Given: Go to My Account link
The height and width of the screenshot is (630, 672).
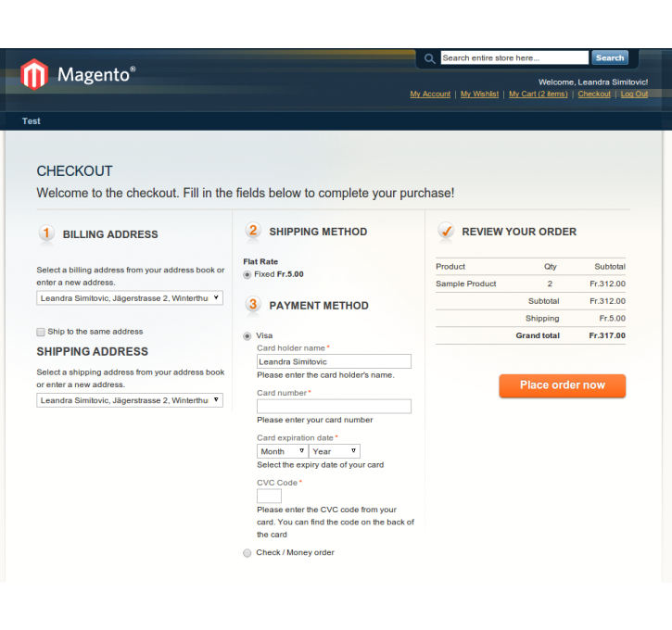Looking at the screenshot, I should tap(430, 94).
